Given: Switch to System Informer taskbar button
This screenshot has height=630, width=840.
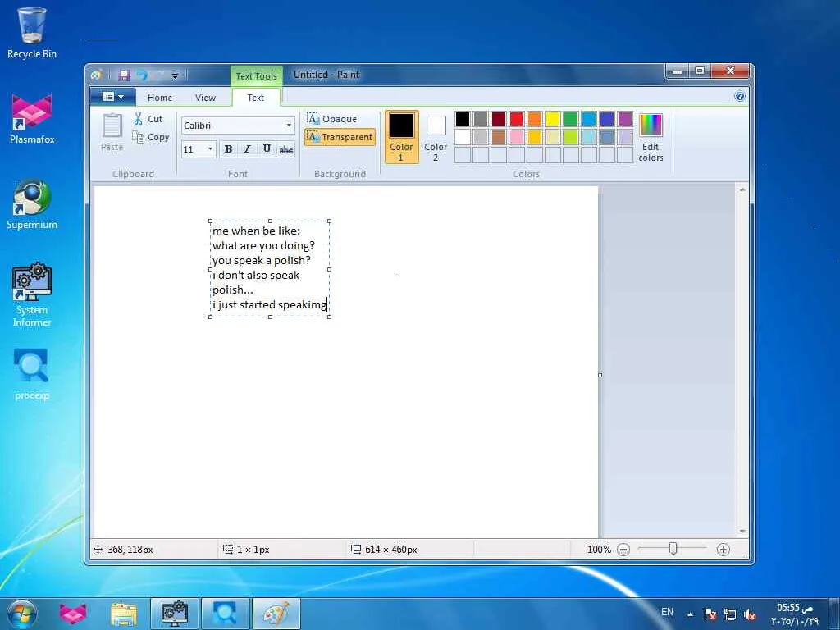Looking at the screenshot, I should 175,614.
